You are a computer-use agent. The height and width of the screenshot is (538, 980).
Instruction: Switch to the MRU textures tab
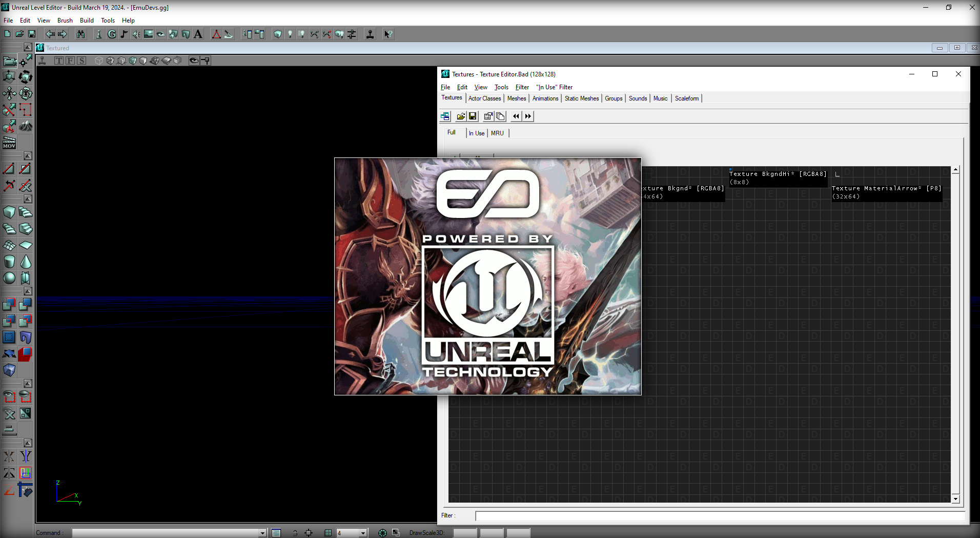[x=497, y=133]
